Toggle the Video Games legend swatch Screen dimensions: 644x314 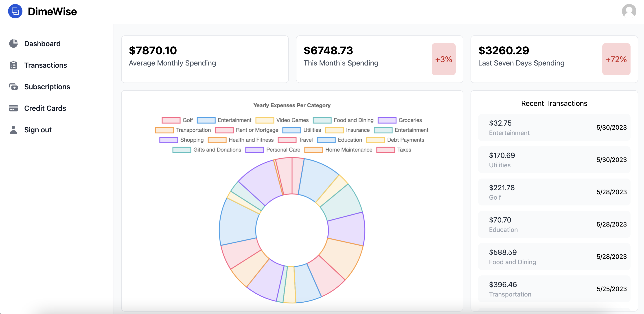pyautogui.click(x=265, y=120)
